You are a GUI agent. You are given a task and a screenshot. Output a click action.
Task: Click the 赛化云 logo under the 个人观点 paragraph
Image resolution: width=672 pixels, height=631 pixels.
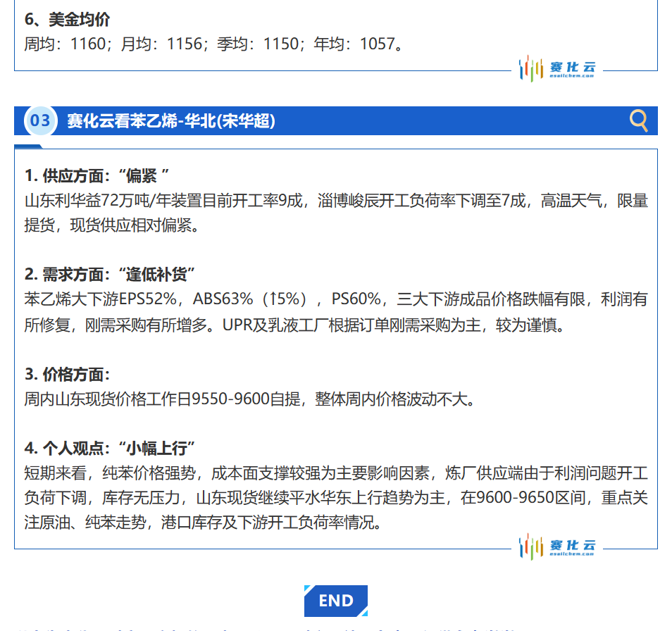click(x=557, y=546)
